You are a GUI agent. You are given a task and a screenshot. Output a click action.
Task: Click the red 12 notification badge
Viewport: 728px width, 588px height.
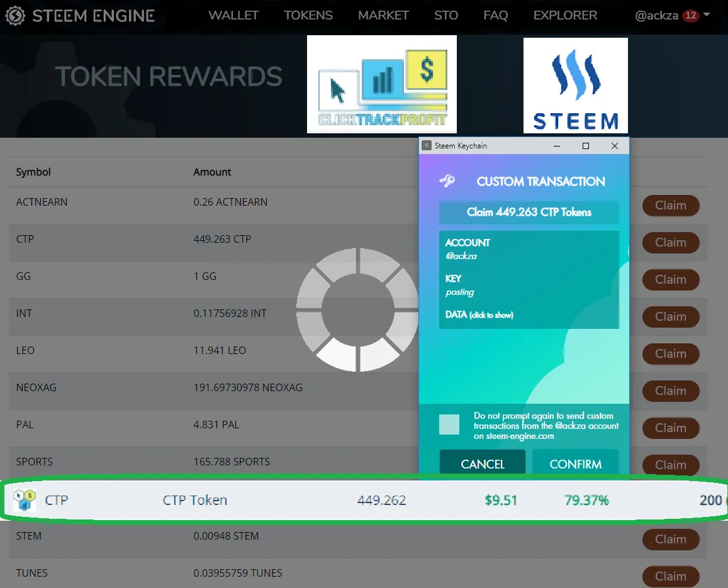coord(691,15)
